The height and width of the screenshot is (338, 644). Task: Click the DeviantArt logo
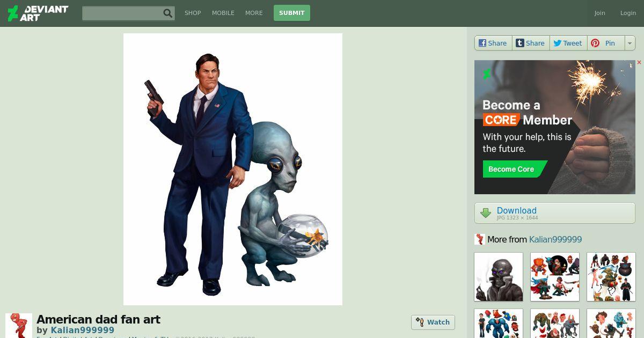click(38, 13)
